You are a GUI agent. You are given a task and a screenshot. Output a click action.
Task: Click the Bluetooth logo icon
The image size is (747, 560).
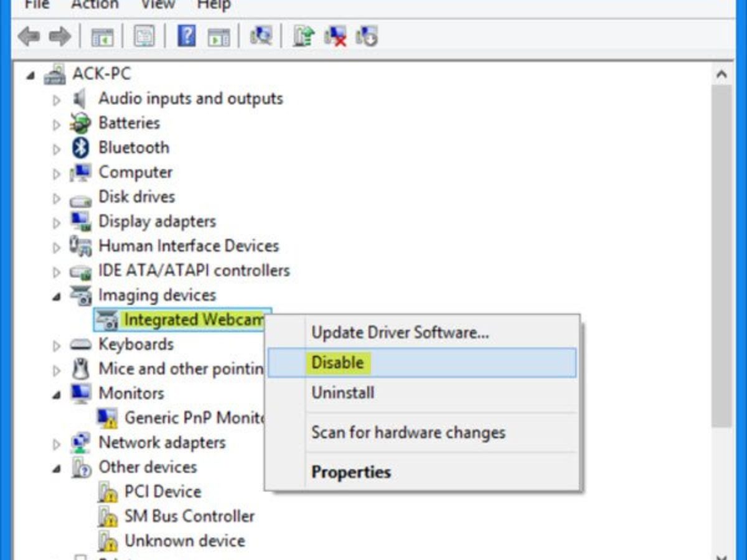tap(80, 147)
